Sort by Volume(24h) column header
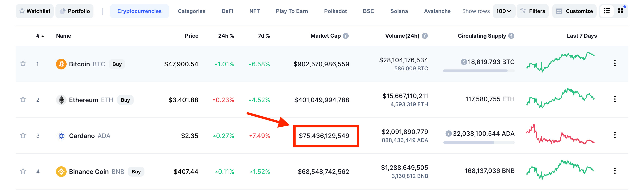The image size is (644, 190). [402, 36]
